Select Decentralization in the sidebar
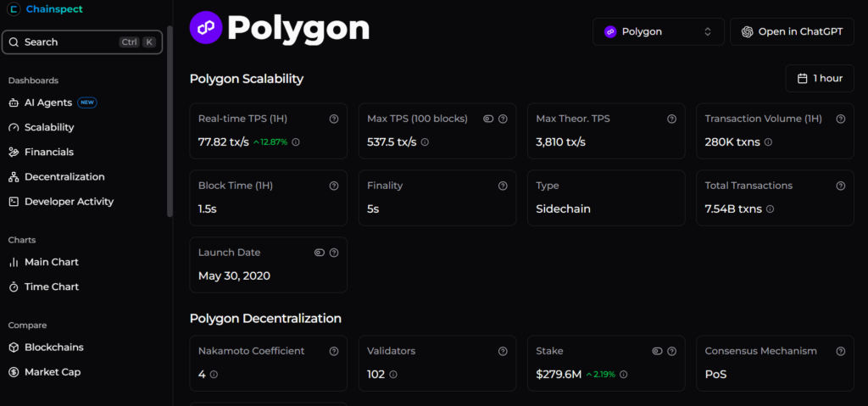The width and height of the screenshot is (868, 406). pos(64,176)
